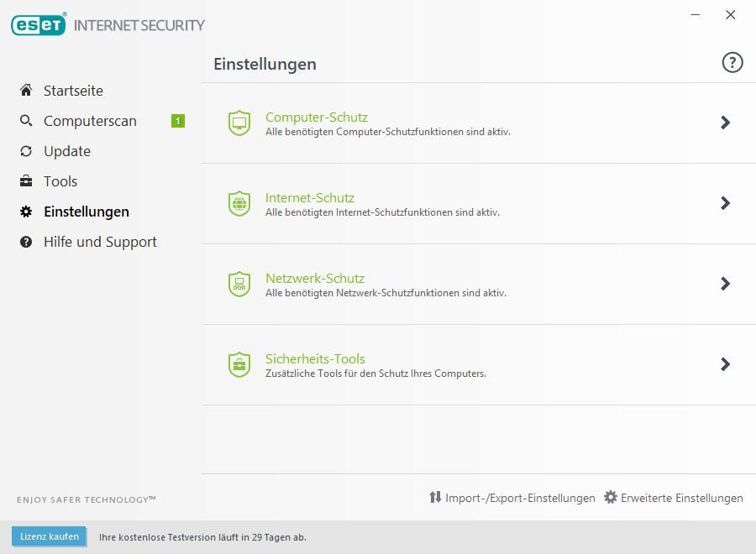The width and height of the screenshot is (756, 554).
Task: Click the Internet-Schutz globe shield icon
Action: click(x=239, y=204)
